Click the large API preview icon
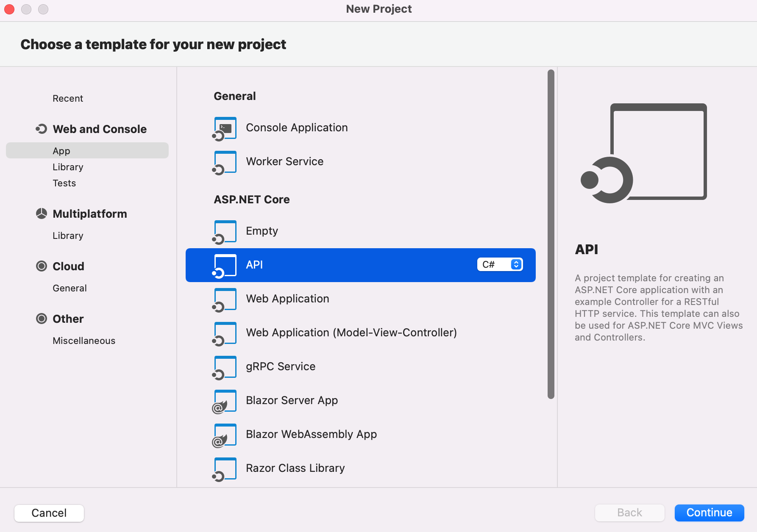757x532 pixels. click(643, 153)
